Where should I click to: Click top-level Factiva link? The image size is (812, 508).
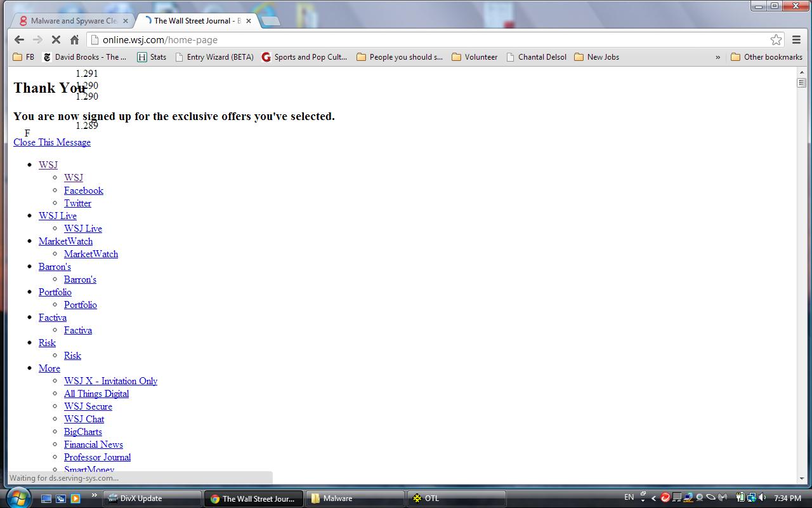(x=53, y=317)
